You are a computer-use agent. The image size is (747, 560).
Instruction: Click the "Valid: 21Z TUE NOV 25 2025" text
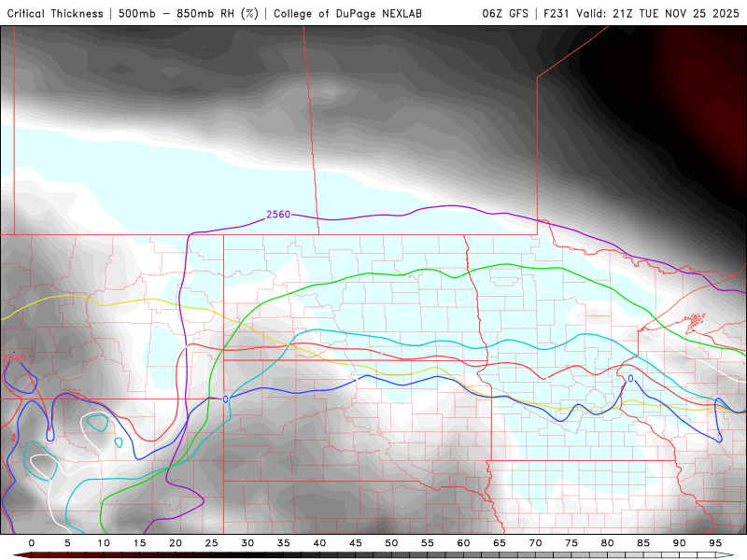657,13
